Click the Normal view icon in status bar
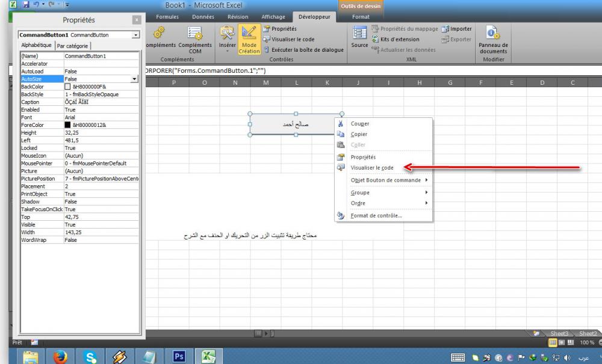 tap(553, 342)
